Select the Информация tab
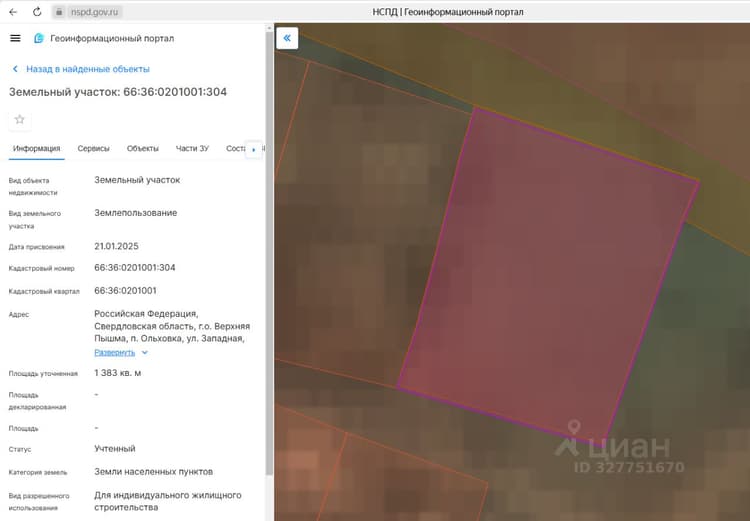750x521 pixels. 36,148
